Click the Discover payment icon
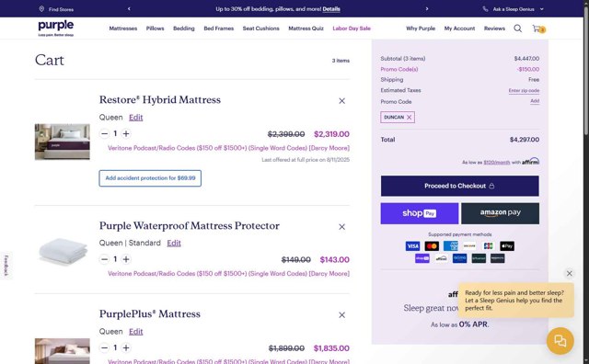Viewport: 589px width, 364px height. coord(469,246)
